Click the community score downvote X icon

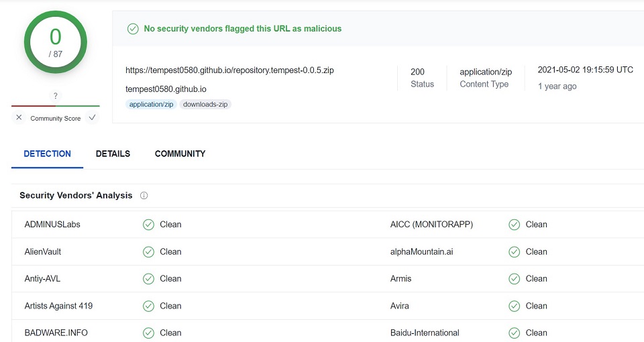tap(19, 118)
